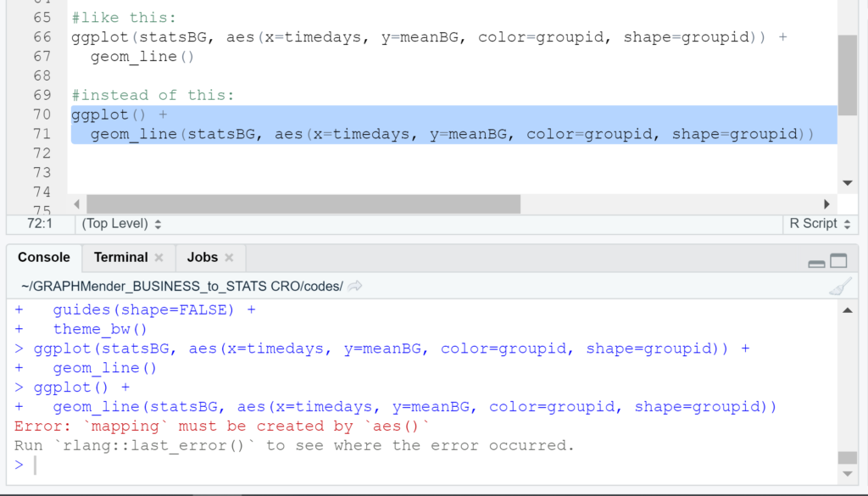Close the Jobs tab

229,258
